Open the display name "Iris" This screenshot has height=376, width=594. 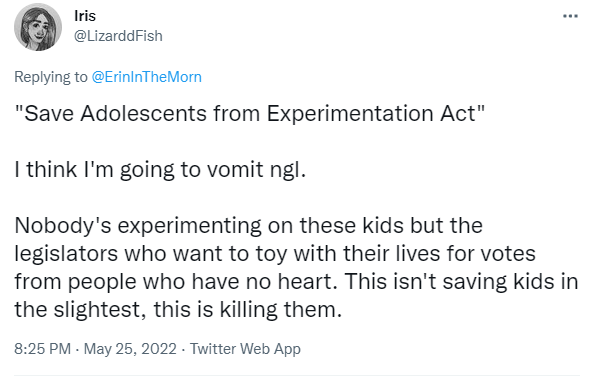[x=85, y=16]
